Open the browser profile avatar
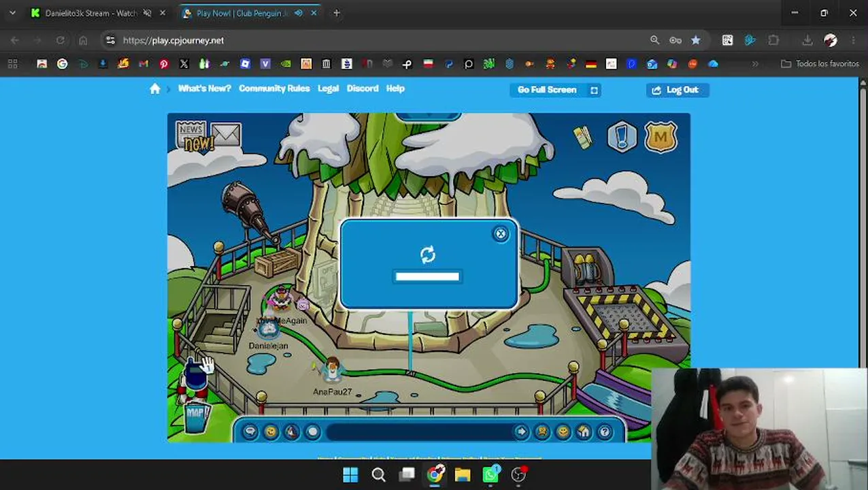Image resolution: width=868 pixels, height=490 pixels. pos(831,40)
